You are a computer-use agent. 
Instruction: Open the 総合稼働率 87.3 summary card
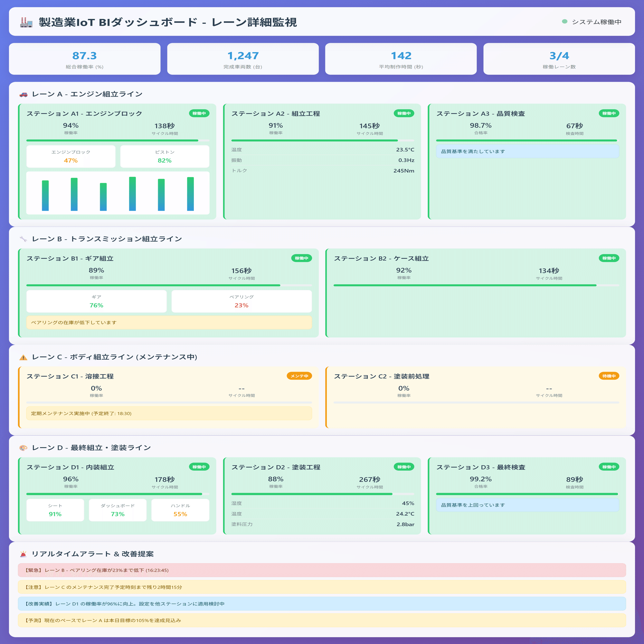85,59
